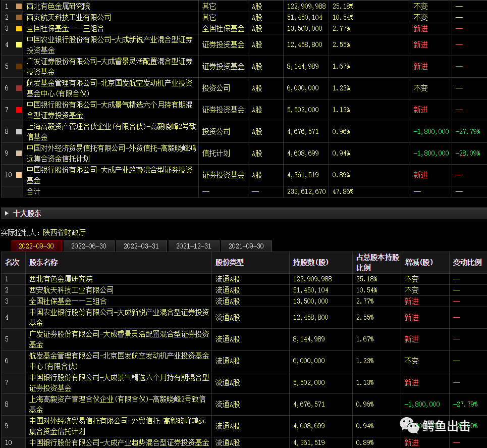Click 13,500,000 in the lower table

(310, 301)
